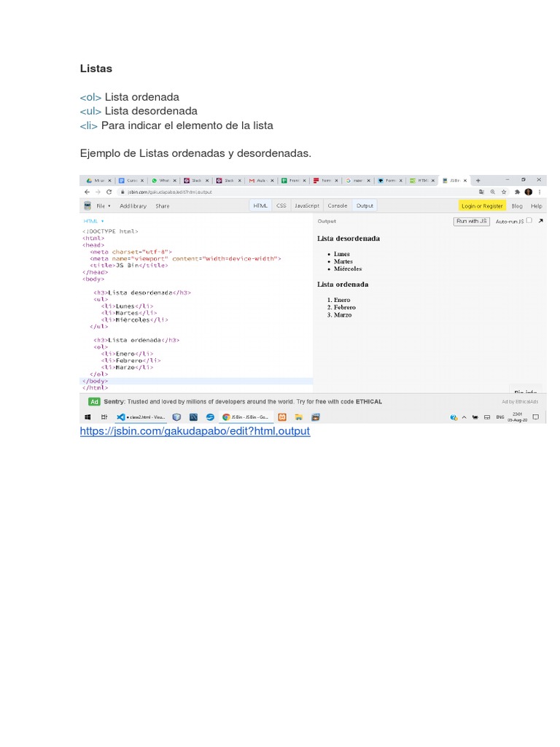Click the Ad by EthicalAds label
This screenshot has height=747, width=560.
point(520,402)
